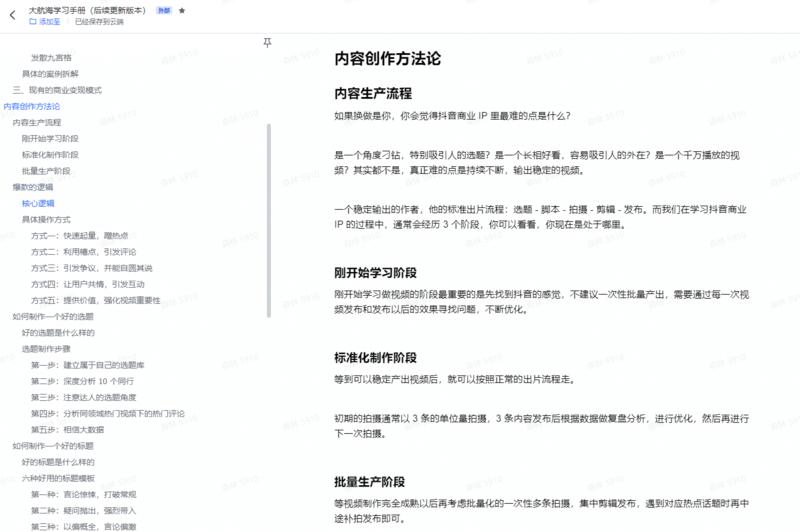Viewport: 800px width, 532px height.
Task: Click the paragraph starting 是一个角度刁钻
Action: point(537,162)
